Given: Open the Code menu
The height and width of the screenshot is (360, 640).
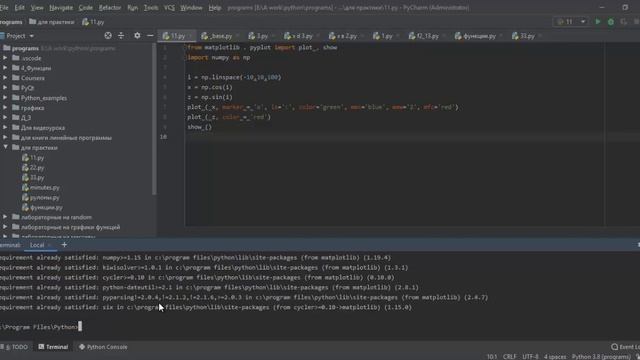Looking at the screenshot, I should pos(85,7).
